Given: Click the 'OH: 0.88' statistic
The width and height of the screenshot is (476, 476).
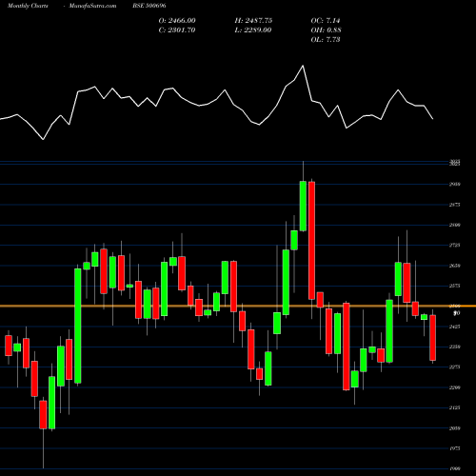Looking at the screenshot, I should [x=326, y=30].
